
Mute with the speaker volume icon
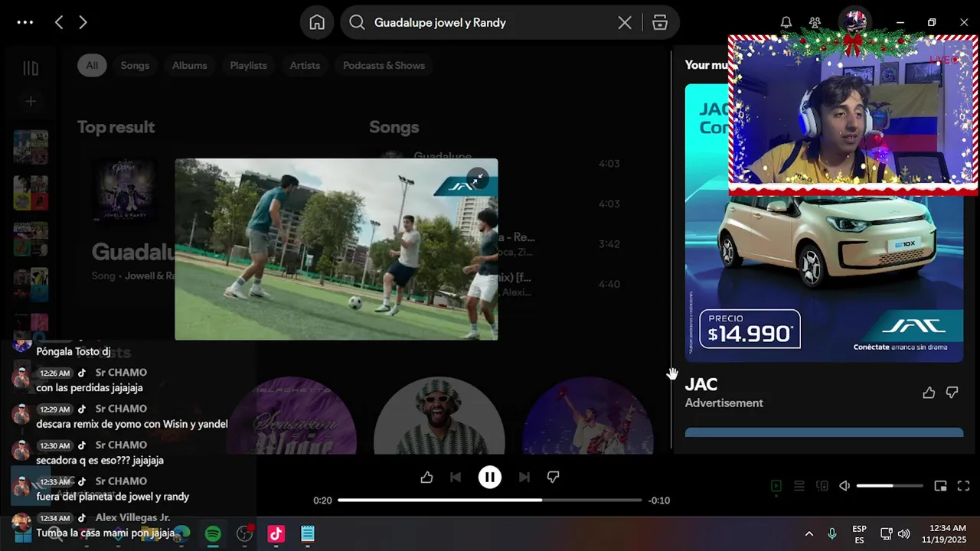pyautogui.click(x=844, y=486)
